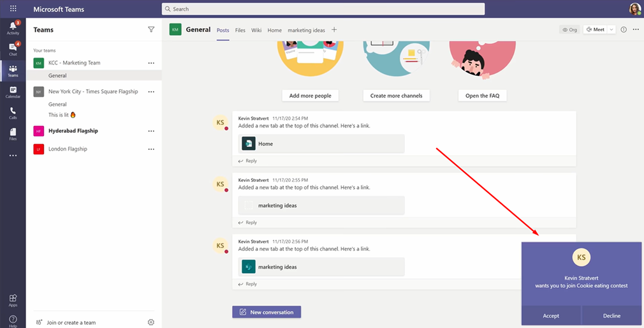The image size is (644, 328).
Task: Click KS avatar on the 2:54 PM post
Action: coord(220,123)
